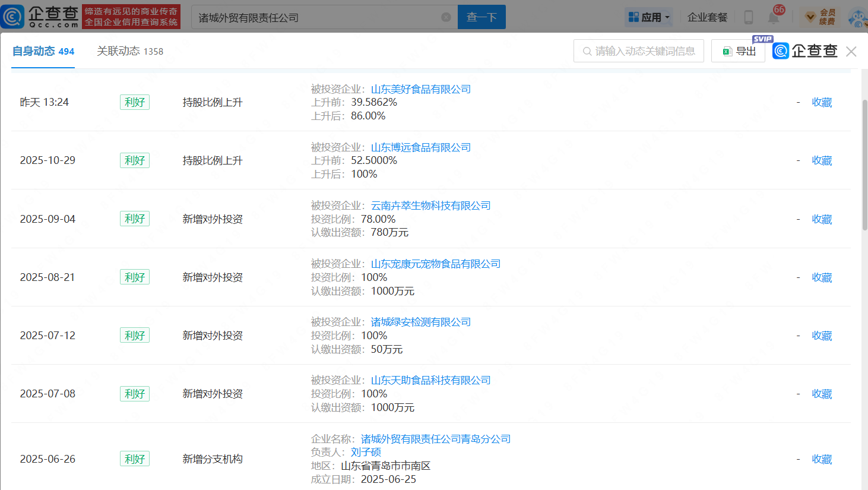The width and height of the screenshot is (868, 490).
Task: Open person link 刘子硕
Action: [366, 452]
